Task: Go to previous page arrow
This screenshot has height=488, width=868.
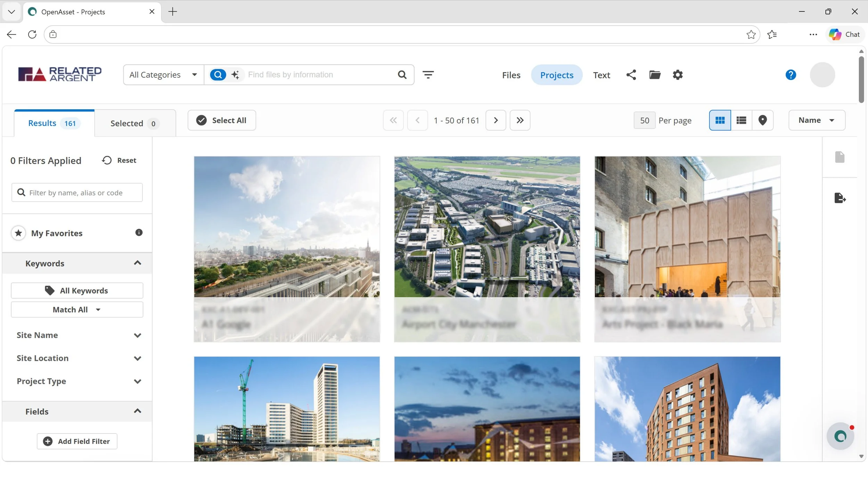Action: (417, 120)
